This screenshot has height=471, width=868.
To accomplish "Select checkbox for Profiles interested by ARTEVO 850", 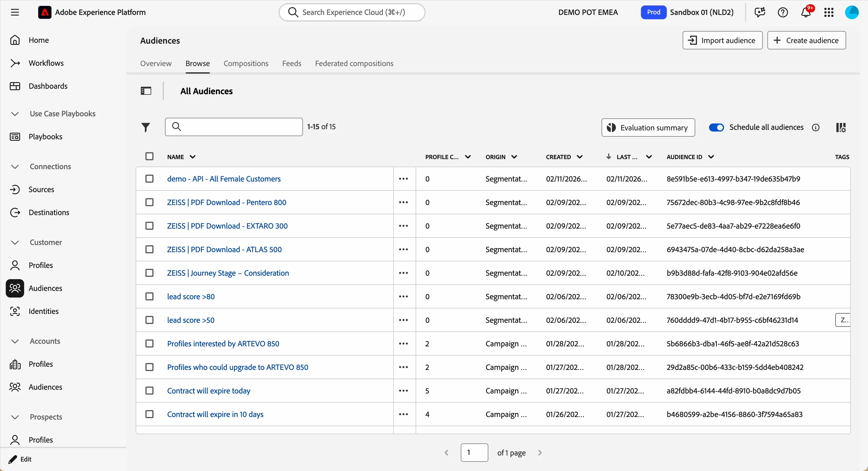I will coord(149,344).
